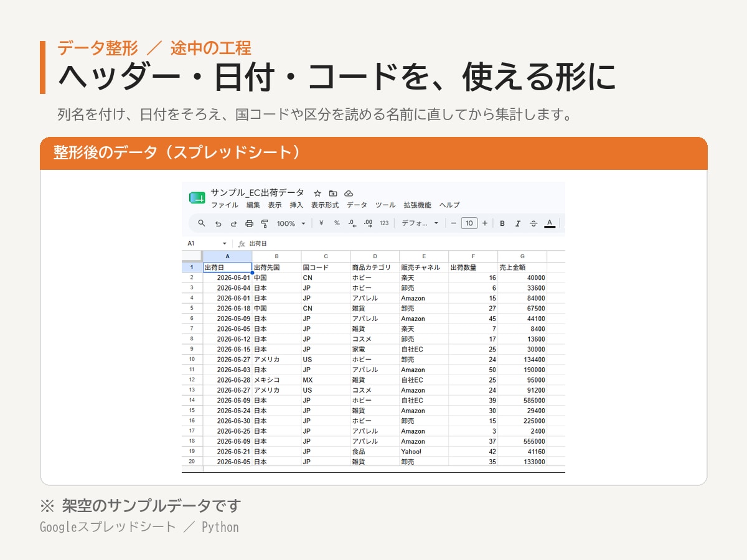Open the 挿入 menu
The height and width of the screenshot is (560, 747).
(296, 205)
